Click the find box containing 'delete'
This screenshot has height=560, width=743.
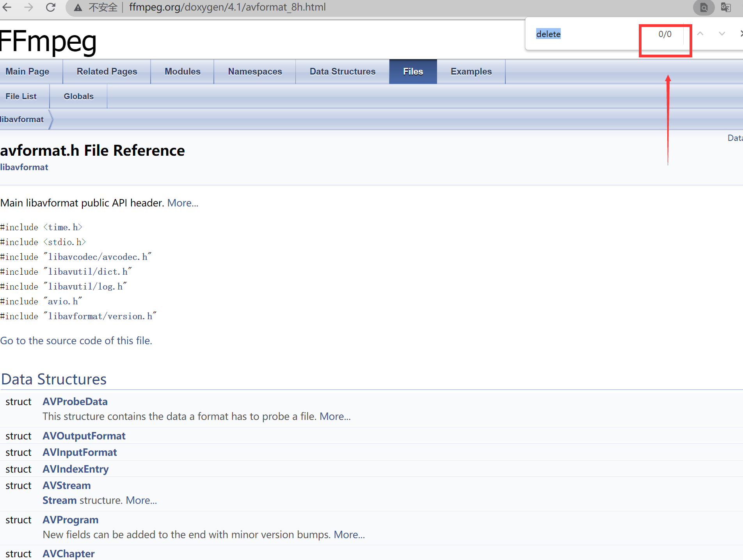click(585, 34)
